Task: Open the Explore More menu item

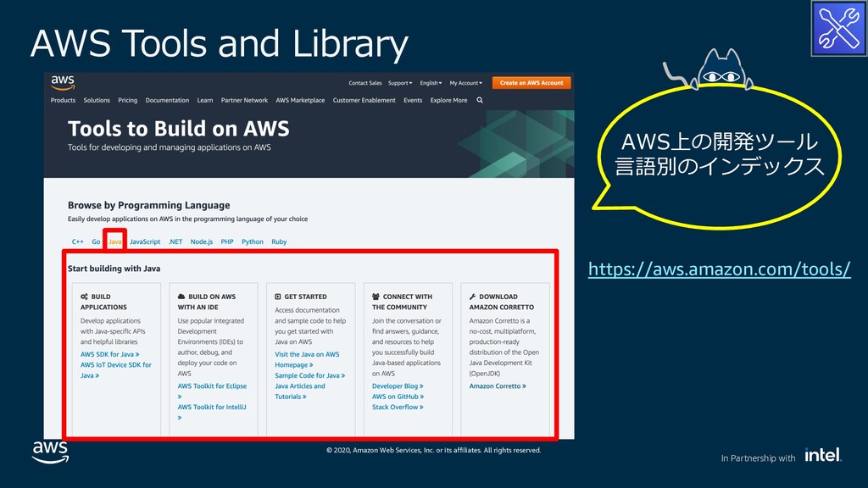Action: [449, 100]
